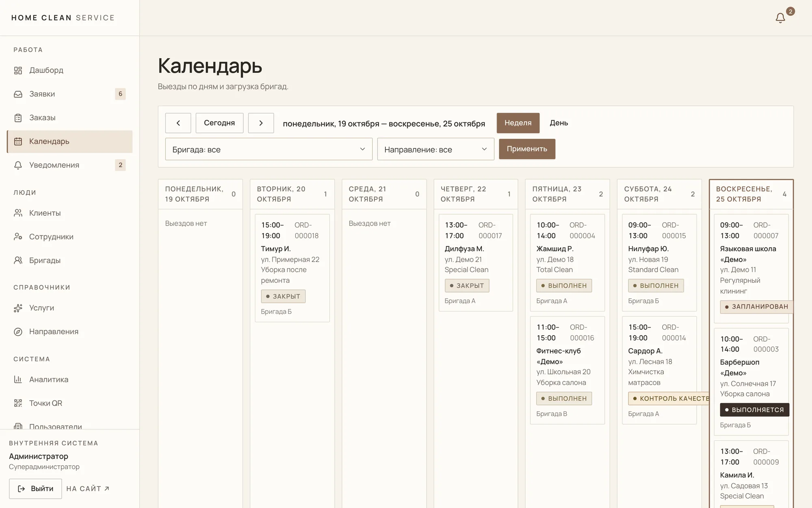812x508 pixels.
Task: Click the Календарь calendar icon in sidebar
Action: click(x=18, y=141)
